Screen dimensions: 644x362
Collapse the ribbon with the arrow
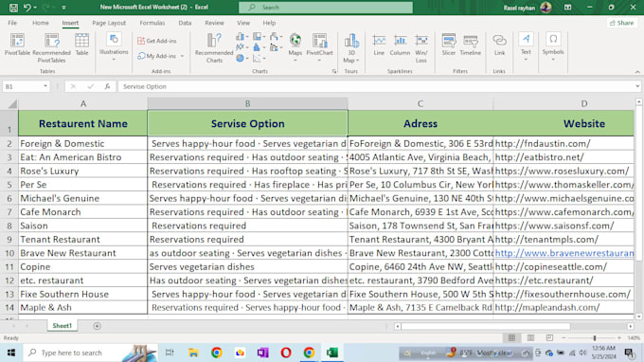637,72
